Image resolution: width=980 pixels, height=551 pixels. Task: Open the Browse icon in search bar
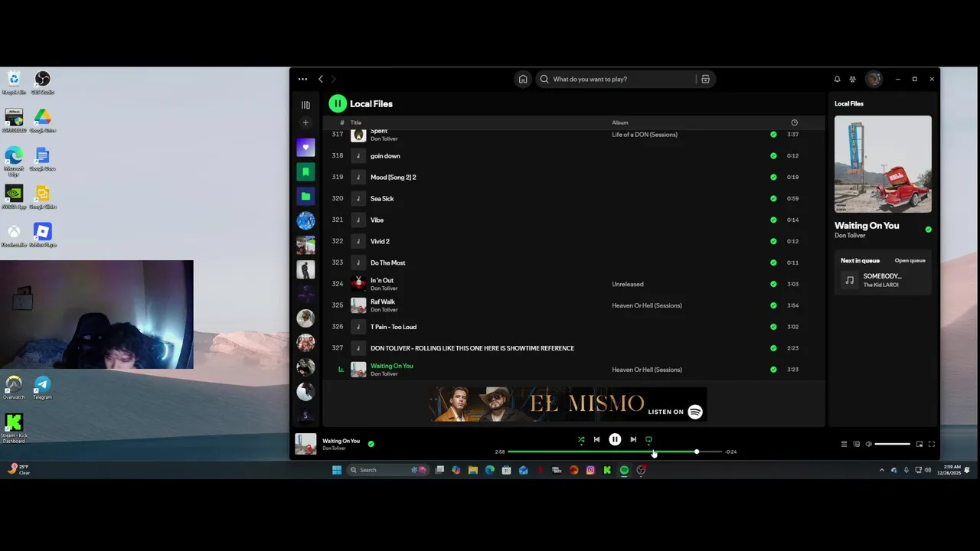(x=705, y=79)
